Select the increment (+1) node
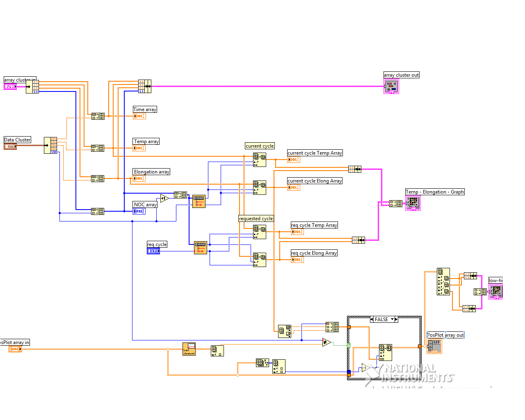This screenshot has width=525, height=420. pos(164,199)
